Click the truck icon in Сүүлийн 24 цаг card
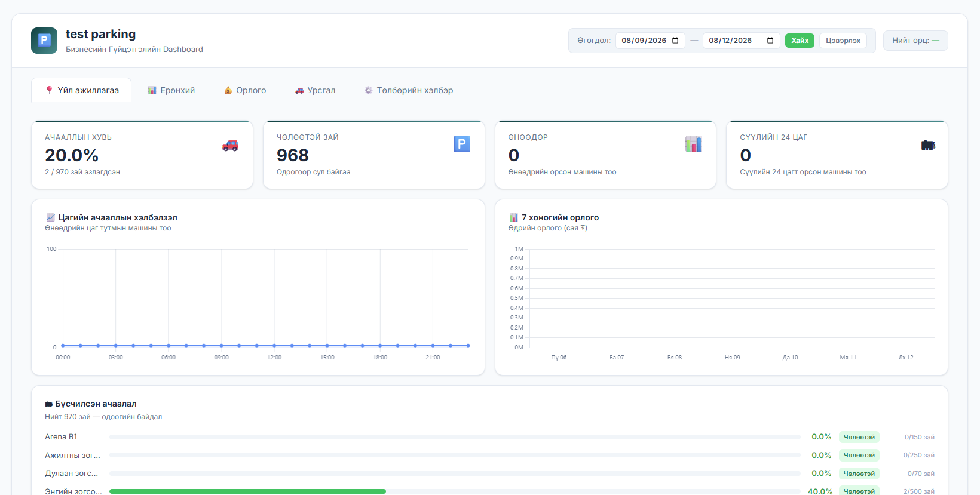 (x=928, y=145)
